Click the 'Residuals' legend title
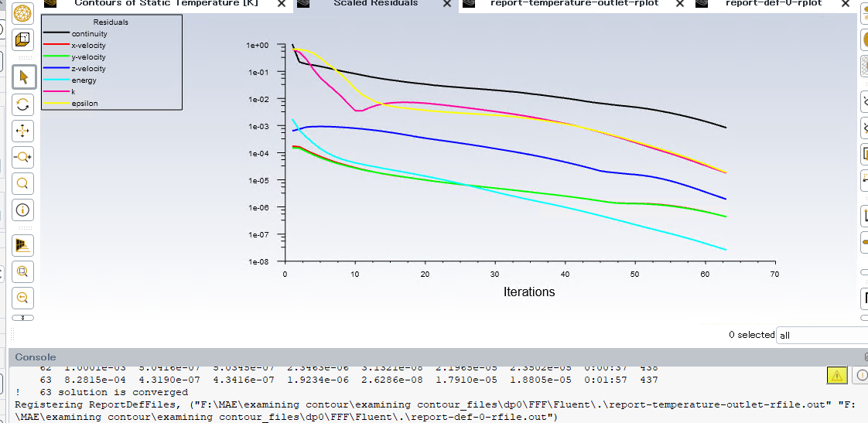The height and width of the screenshot is (423, 868). [x=111, y=22]
